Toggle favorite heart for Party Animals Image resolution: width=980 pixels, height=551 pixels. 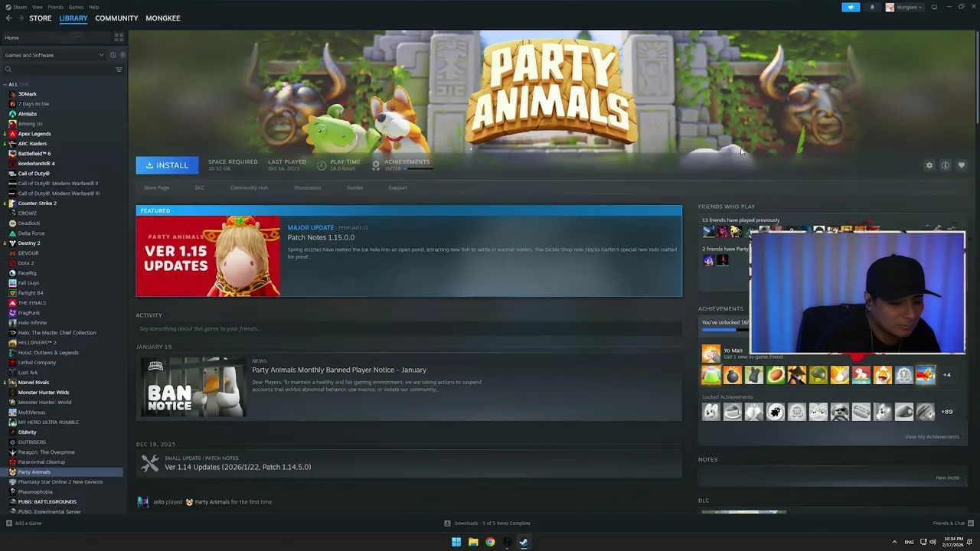coord(962,165)
